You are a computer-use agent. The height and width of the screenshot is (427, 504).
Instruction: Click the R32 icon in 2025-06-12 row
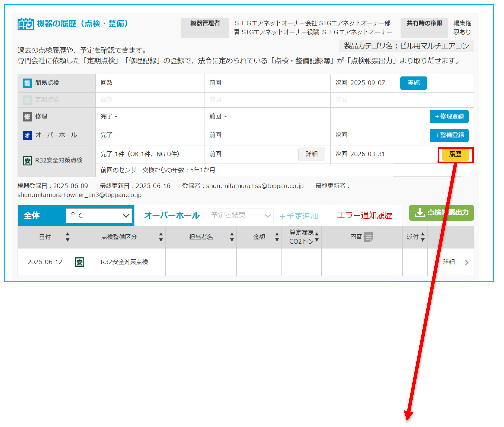pos(80,262)
